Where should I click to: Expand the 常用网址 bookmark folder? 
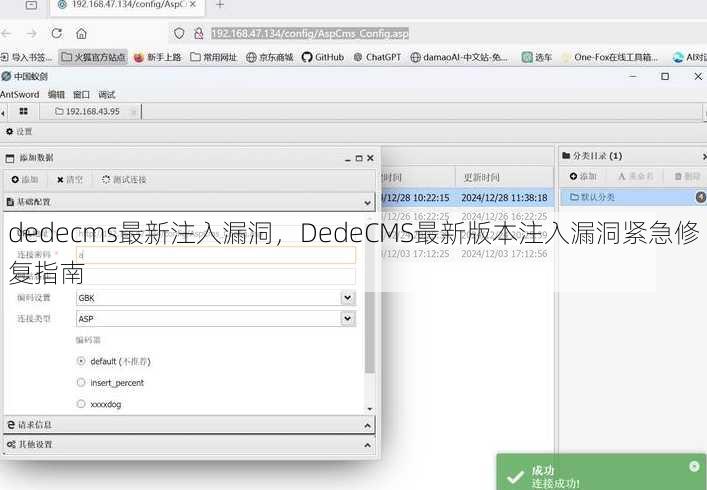coord(214,57)
